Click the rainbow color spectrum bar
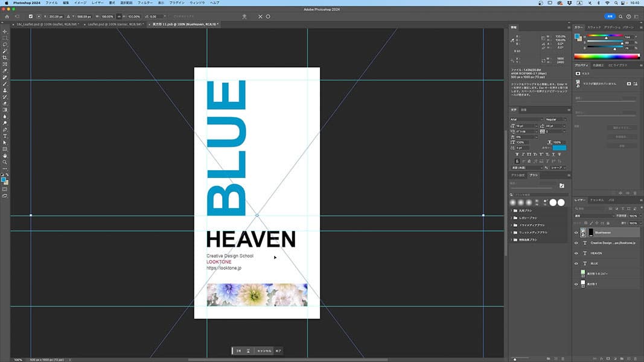Screen dimensions: 644x362 (607, 56)
